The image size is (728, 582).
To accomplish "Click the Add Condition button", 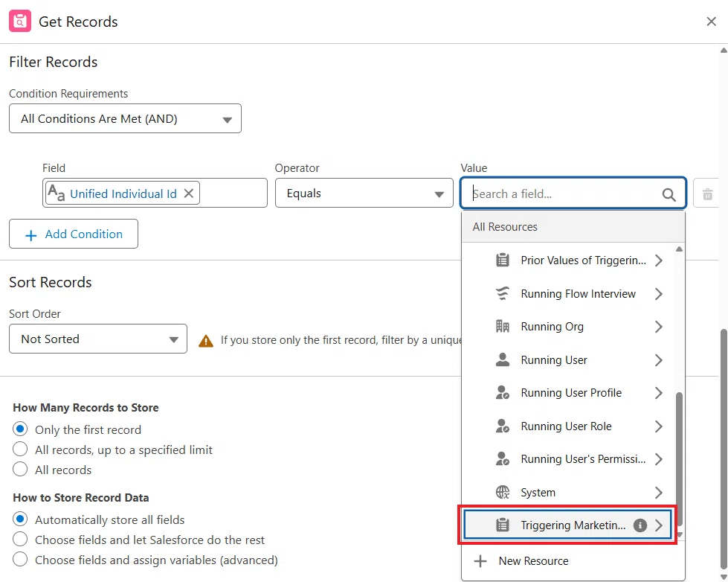I will (74, 234).
